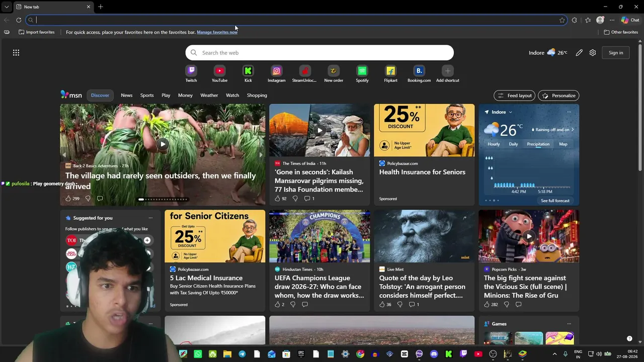Click the pencil edit page icon
Image resolution: width=644 pixels, height=362 pixels.
tap(579, 53)
